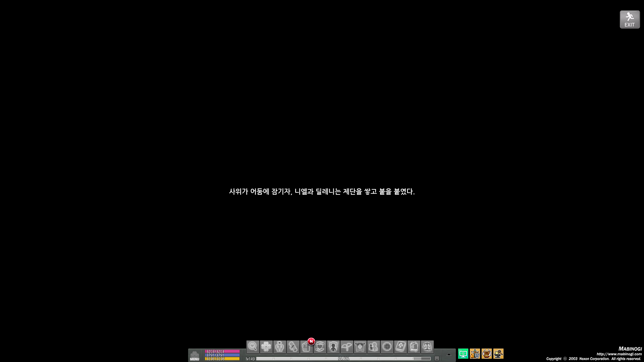
Task: Open the character info figure icon
Action: pos(279,347)
